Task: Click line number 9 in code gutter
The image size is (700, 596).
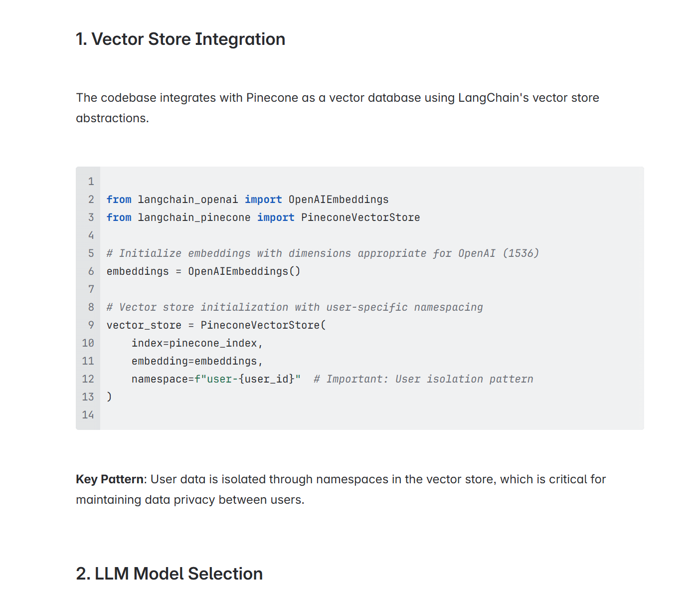Action: (91, 325)
